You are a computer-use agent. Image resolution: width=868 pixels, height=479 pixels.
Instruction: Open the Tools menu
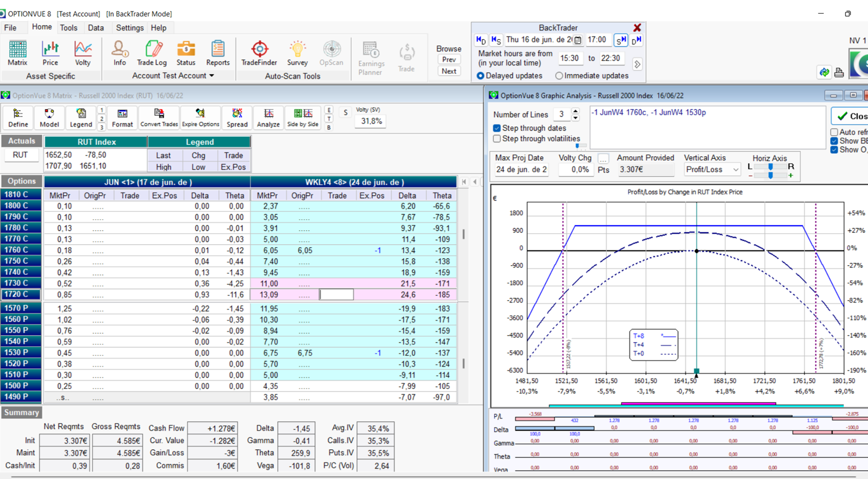pos(69,28)
